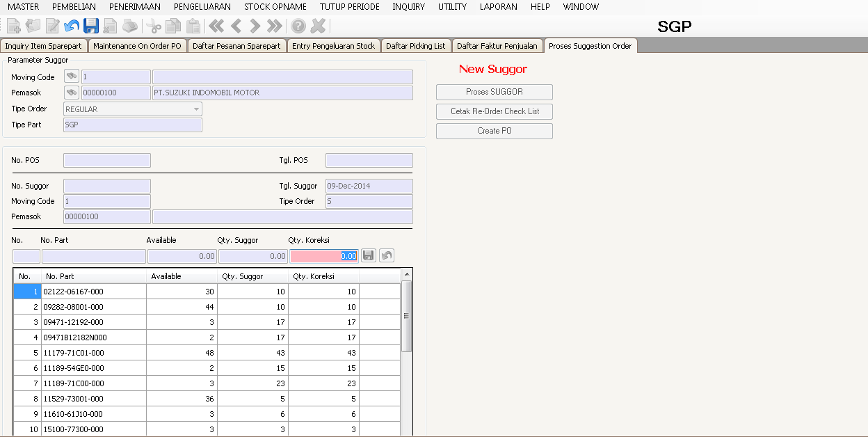
Task: Click the No. POS input field
Action: (107, 160)
